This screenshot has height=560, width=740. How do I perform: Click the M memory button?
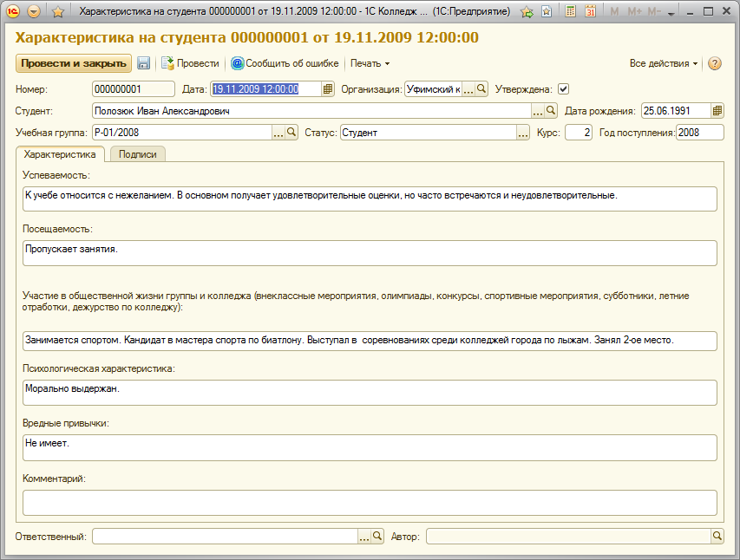614,11
